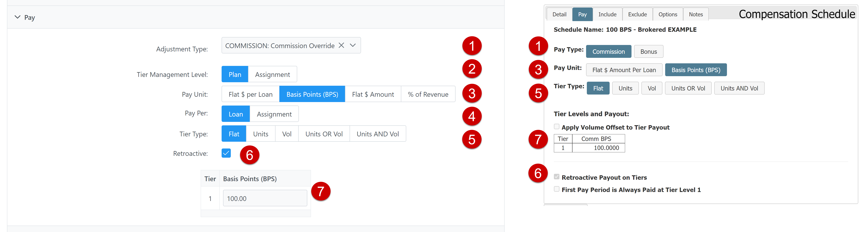868x232 pixels.
Task: Select Units OR Vol in left form
Action: pyautogui.click(x=324, y=134)
